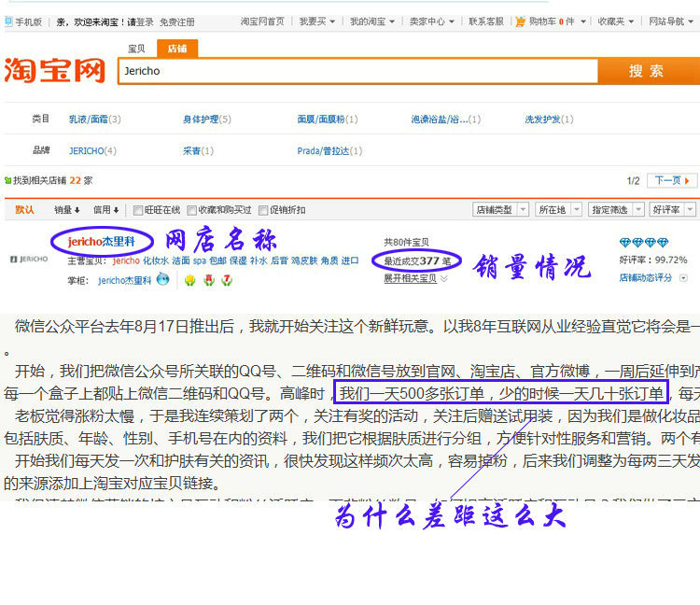
Task: Click the 免费注册 link
Action: coord(177,21)
